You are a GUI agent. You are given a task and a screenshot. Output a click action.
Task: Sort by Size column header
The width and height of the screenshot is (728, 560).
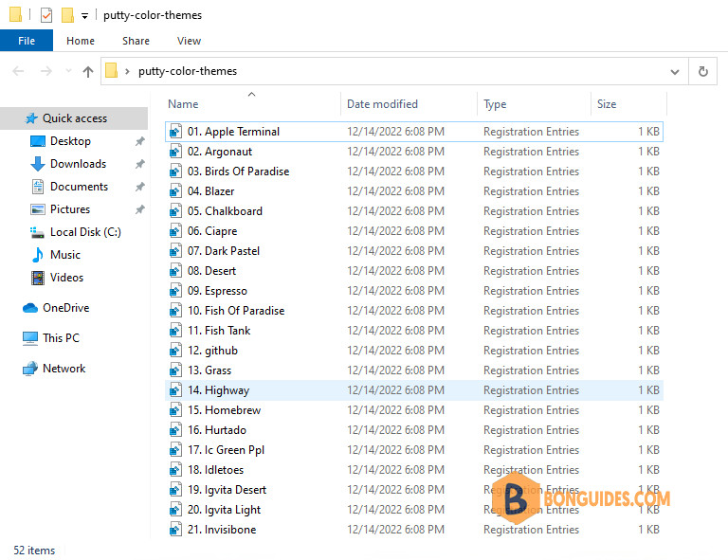pyautogui.click(x=607, y=104)
